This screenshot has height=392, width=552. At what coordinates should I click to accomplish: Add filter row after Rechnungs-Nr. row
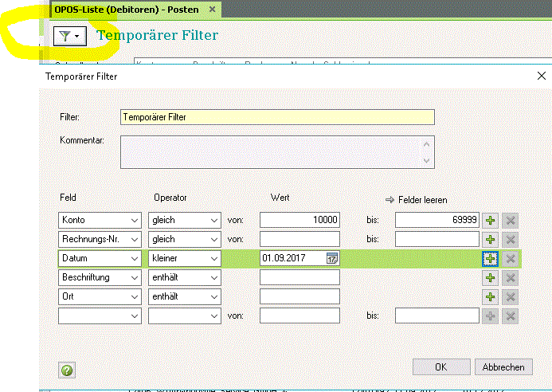point(491,239)
